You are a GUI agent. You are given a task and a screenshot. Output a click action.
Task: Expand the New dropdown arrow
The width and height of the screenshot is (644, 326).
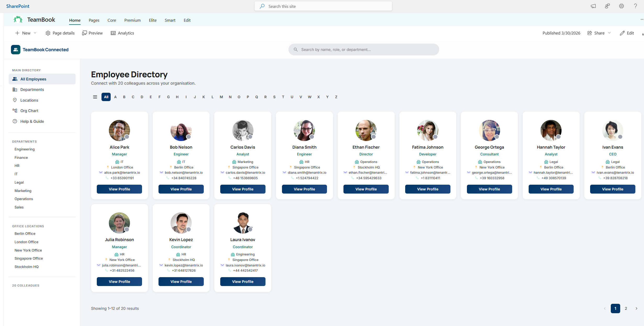pos(35,33)
